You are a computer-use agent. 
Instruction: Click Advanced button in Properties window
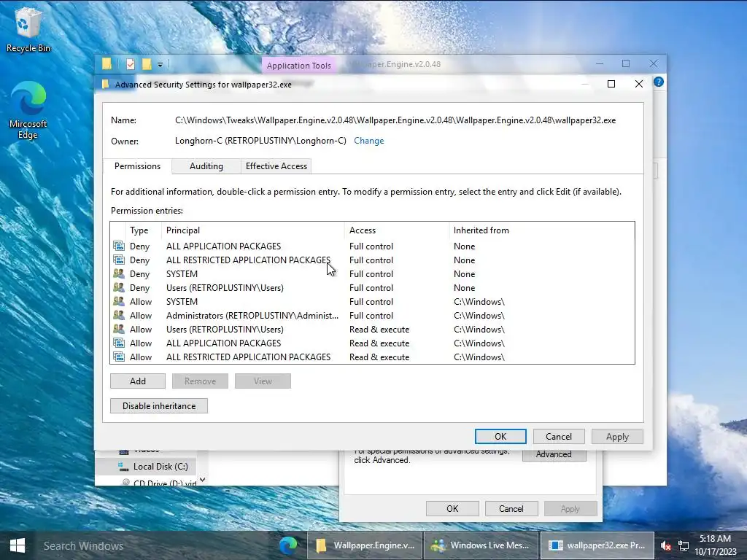(x=554, y=454)
